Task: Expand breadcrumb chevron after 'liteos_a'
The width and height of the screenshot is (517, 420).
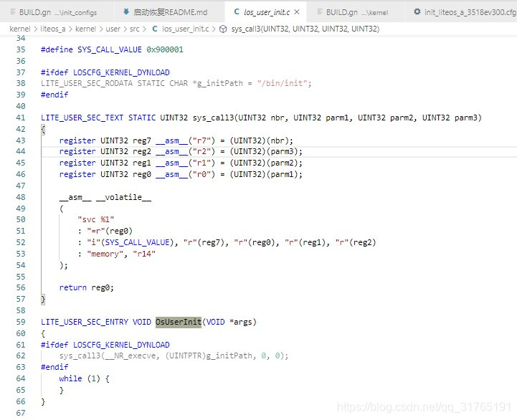Action: [70, 29]
